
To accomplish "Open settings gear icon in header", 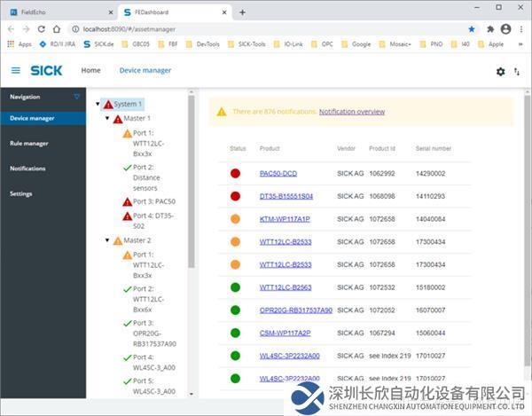I will (500, 72).
